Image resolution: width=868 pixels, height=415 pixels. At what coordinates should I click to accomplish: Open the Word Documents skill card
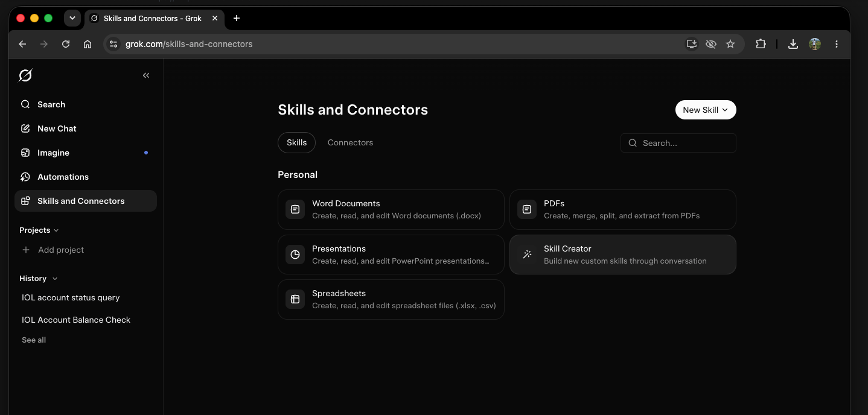[391, 209]
